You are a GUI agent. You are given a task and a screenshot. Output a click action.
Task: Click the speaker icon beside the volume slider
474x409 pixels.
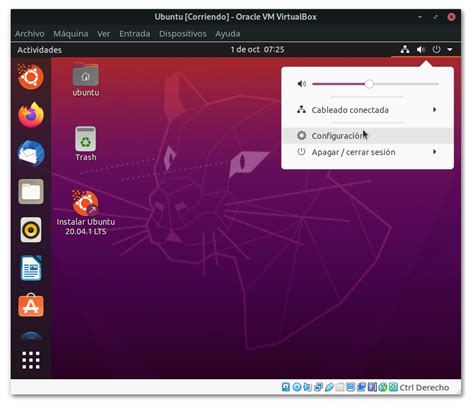point(301,84)
